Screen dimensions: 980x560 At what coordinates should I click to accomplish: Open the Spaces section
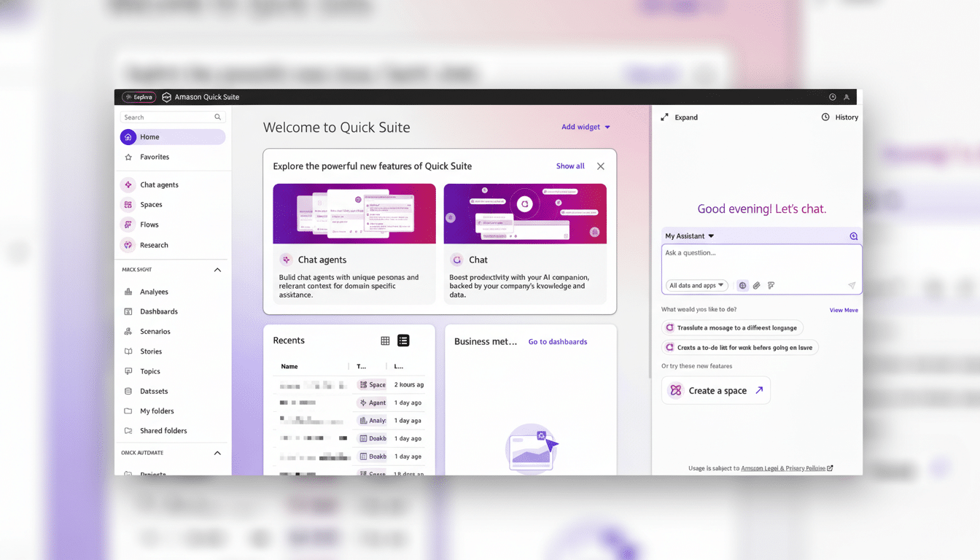(151, 205)
